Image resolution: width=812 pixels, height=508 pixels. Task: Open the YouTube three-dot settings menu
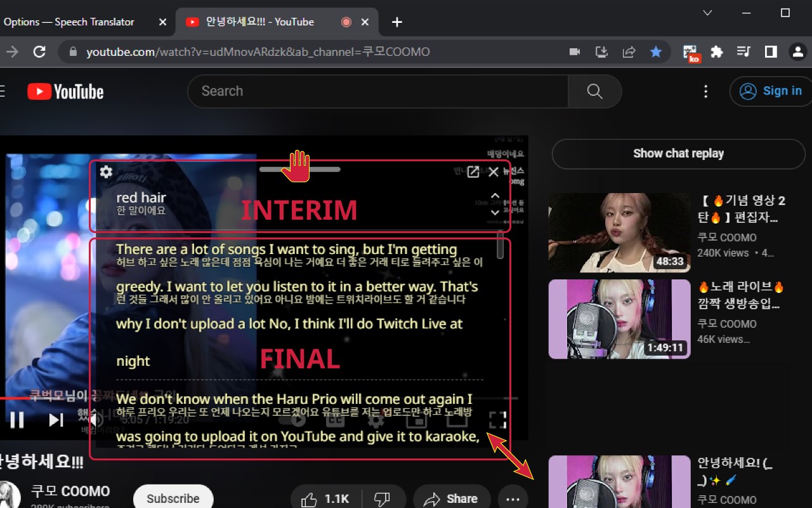705,91
